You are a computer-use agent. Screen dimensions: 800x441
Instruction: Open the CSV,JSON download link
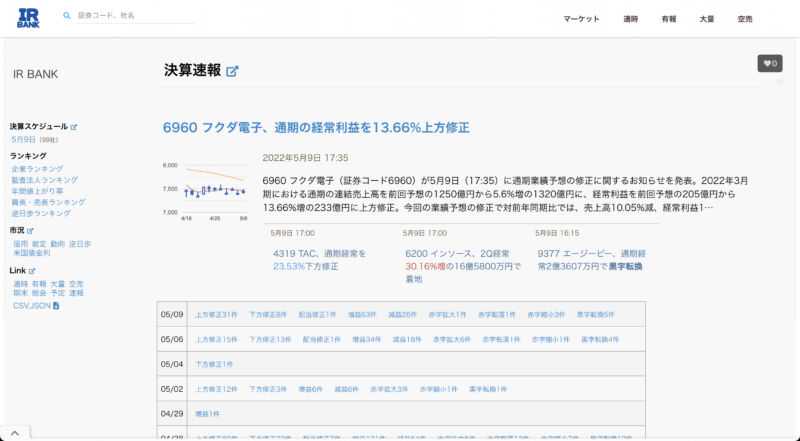pos(32,306)
